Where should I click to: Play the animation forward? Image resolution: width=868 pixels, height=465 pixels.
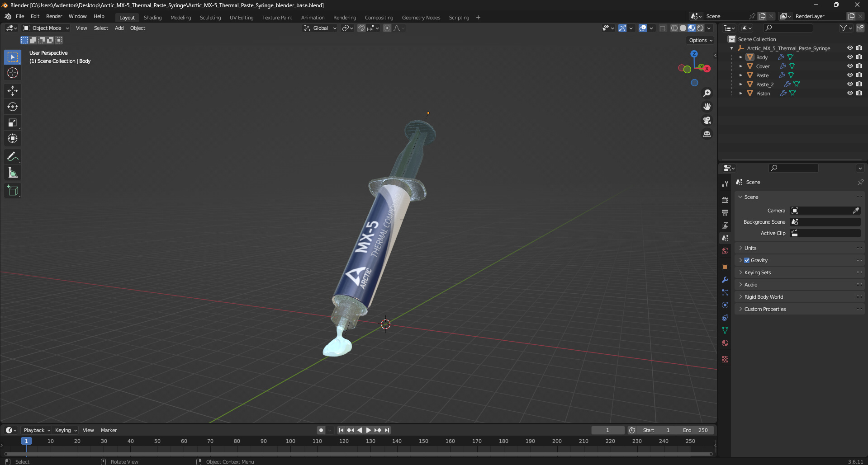[368, 430]
